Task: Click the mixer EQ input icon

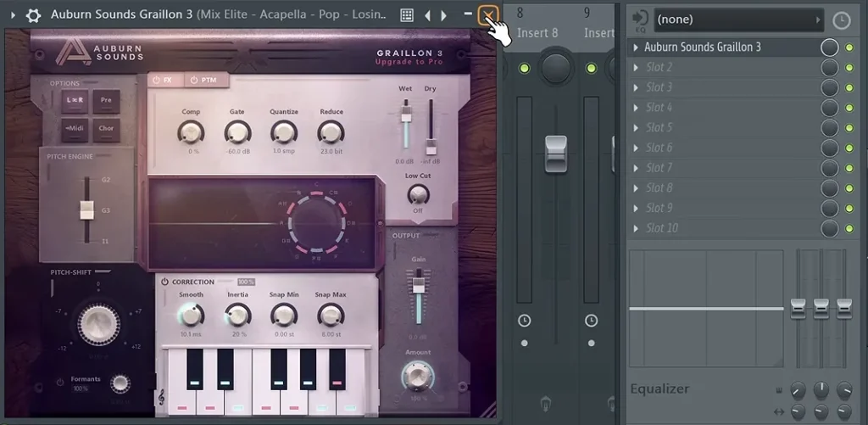Action: 641,20
